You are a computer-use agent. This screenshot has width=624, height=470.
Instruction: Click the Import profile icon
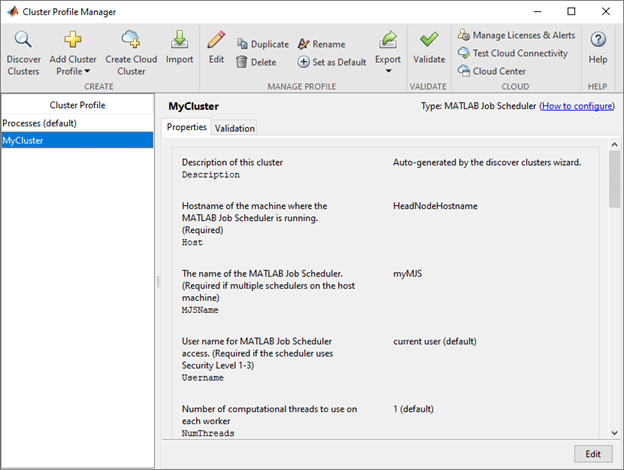[x=179, y=41]
